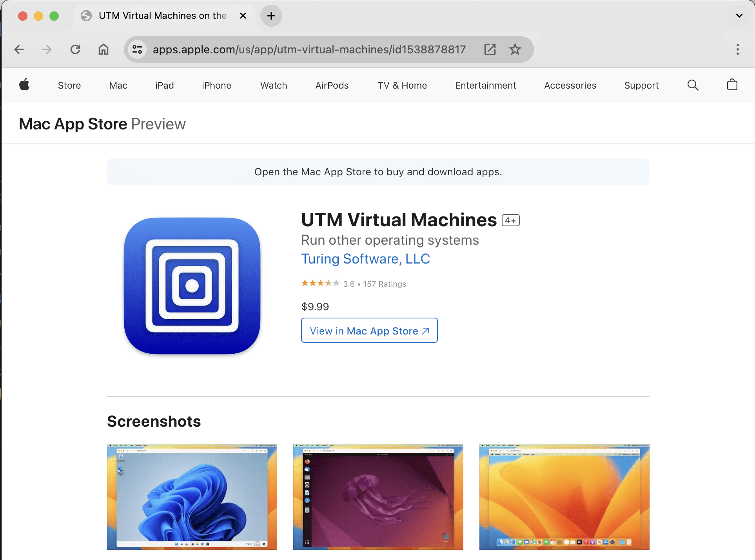Open the tab search chevron at top right

pyautogui.click(x=739, y=16)
